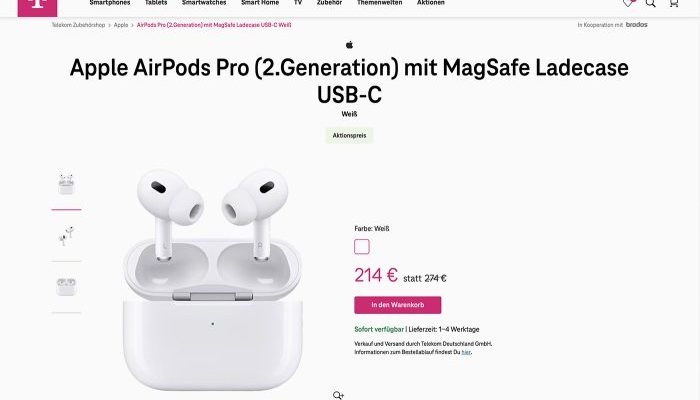Go to Telekom Zubehörshop breadcrumb
The height and width of the screenshot is (400, 700).
tap(78, 25)
